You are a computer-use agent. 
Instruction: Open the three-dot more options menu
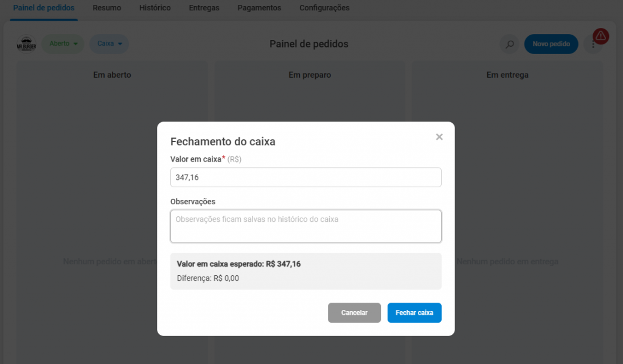click(x=593, y=46)
